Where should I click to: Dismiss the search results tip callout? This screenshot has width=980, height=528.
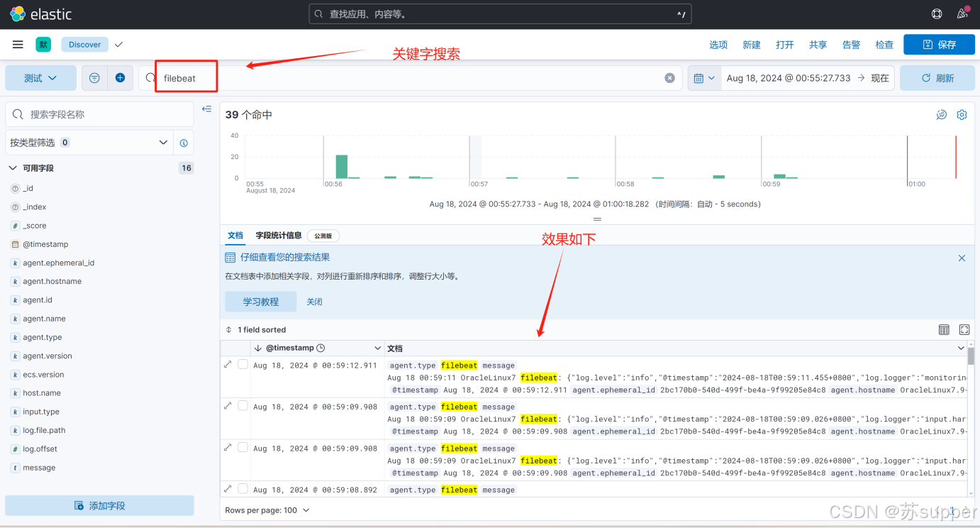pos(962,258)
